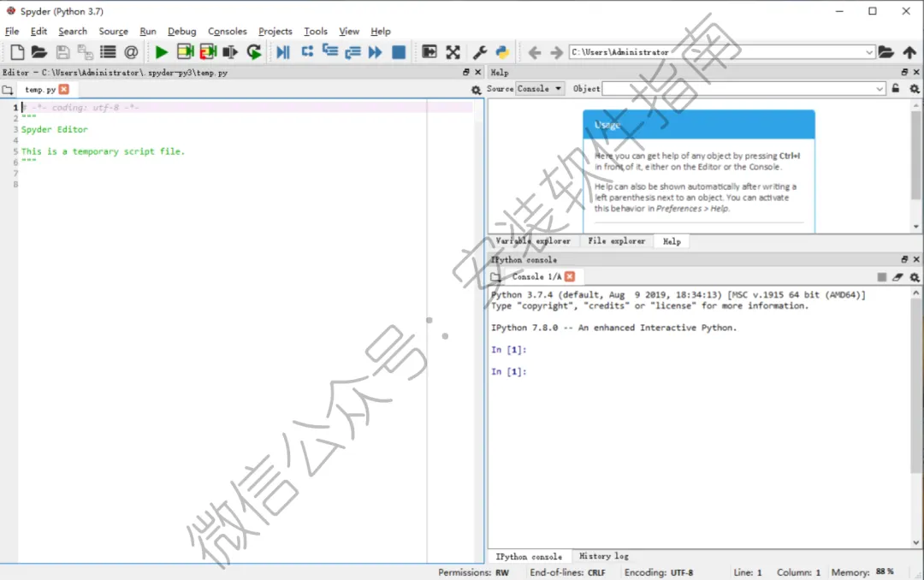The width and height of the screenshot is (924, 580).
Task: Create a new file with toolbar icon
Action: point(17,52)
